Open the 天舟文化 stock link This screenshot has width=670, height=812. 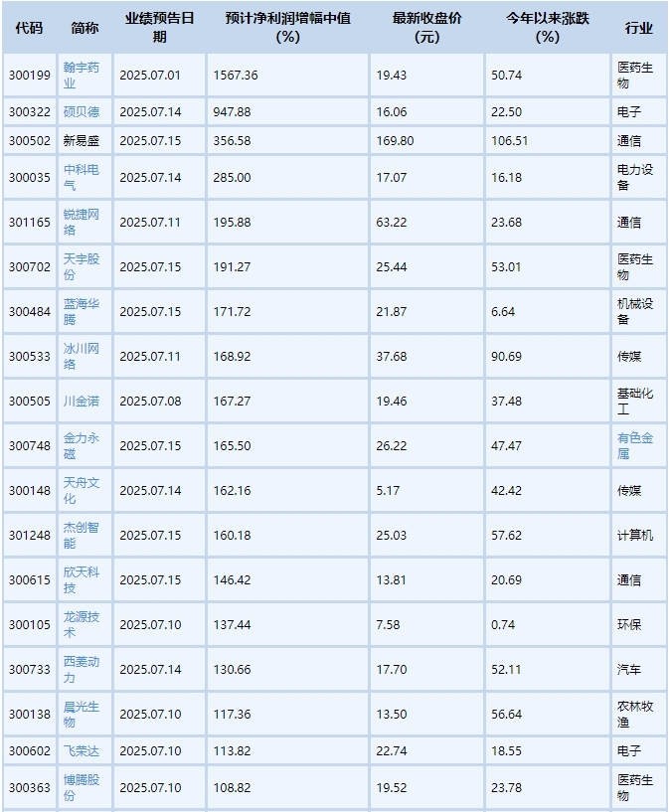(x=82, y=490)
